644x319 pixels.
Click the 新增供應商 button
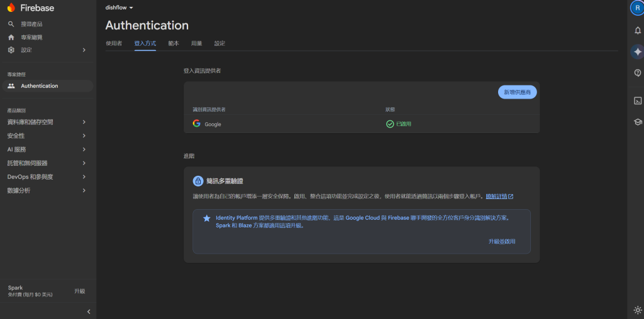(x=517, y=92)
